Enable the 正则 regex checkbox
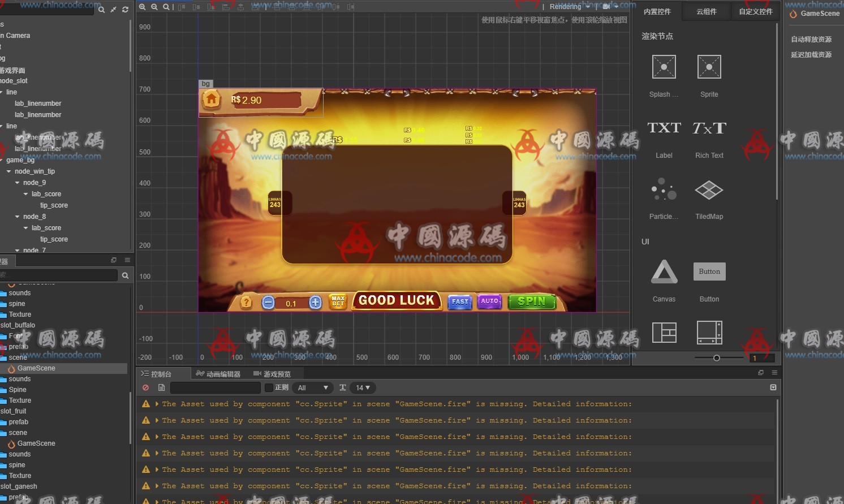Viewport: 844px width, 504px height. pos(269,387)
